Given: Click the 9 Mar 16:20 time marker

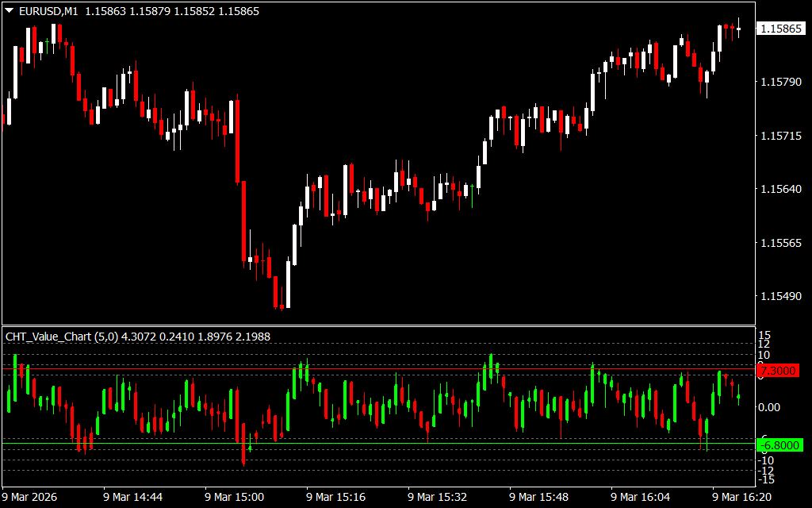Looking at the screenshot, I should (x=742, y=497).
